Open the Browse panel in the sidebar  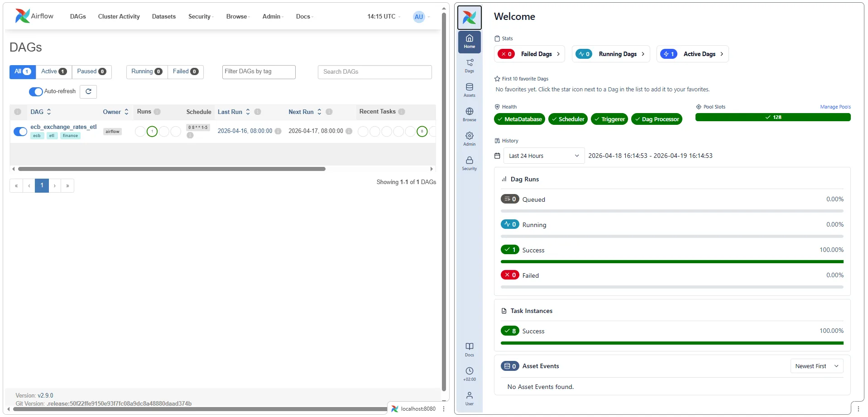point(469,114)
